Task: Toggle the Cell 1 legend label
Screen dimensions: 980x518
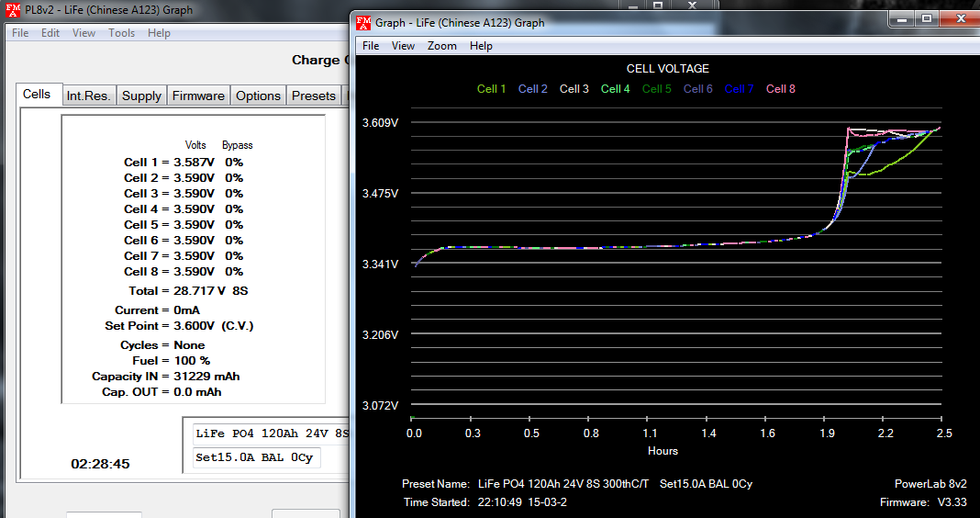Action: tap(491, 89)
